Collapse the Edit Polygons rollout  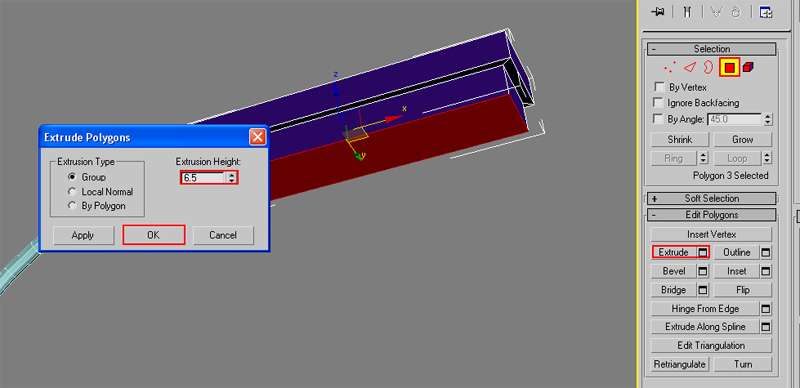(712, 215)
